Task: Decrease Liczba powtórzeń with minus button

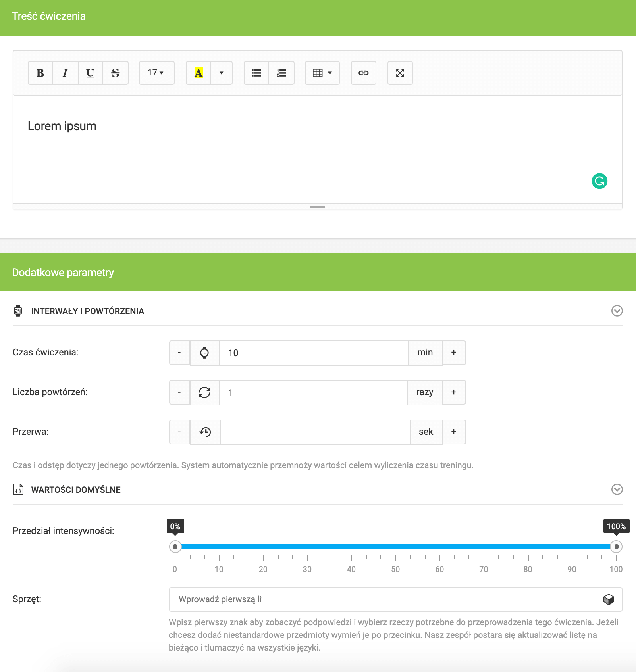Action: (x=179, y=392)
